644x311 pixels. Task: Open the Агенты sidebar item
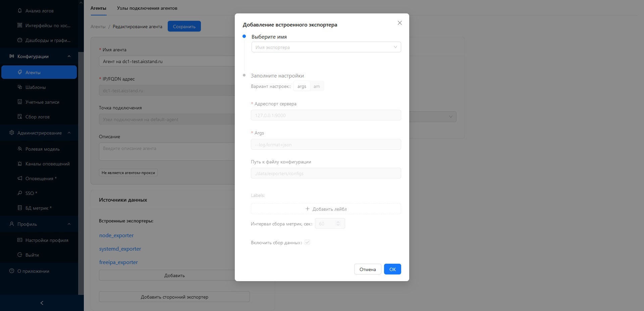[39, 72]
